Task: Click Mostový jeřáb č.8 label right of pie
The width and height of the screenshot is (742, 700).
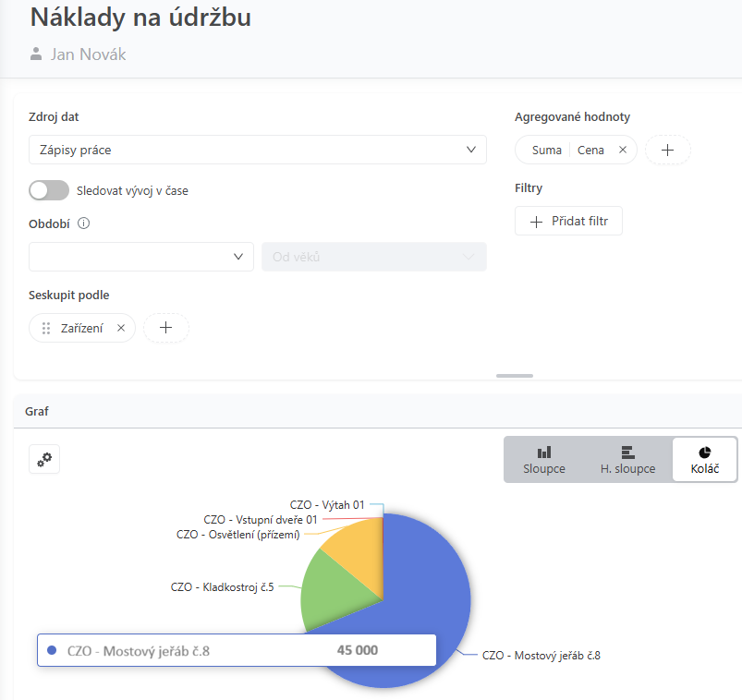Action: [541, 656]
